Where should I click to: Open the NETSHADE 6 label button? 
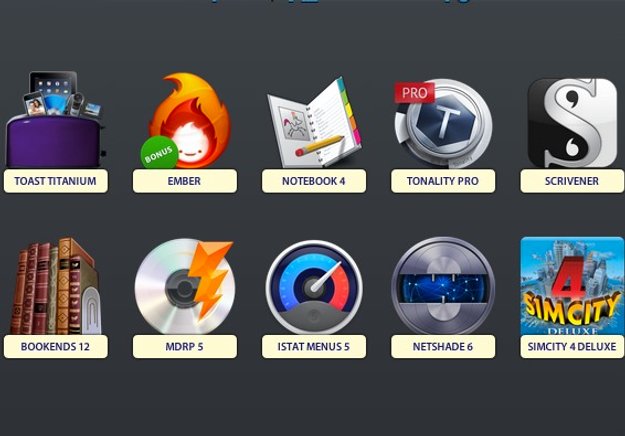coord(443,347)
